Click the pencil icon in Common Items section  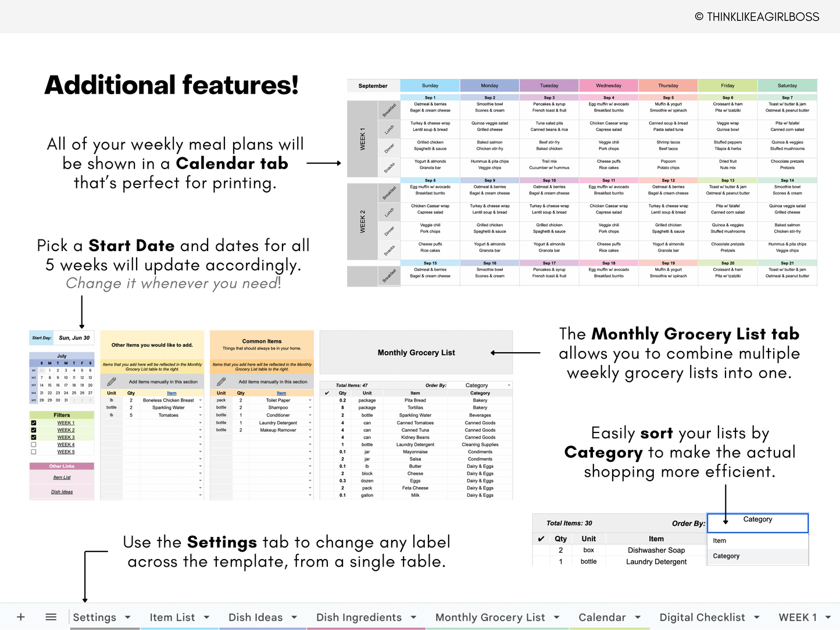[221, 382]
